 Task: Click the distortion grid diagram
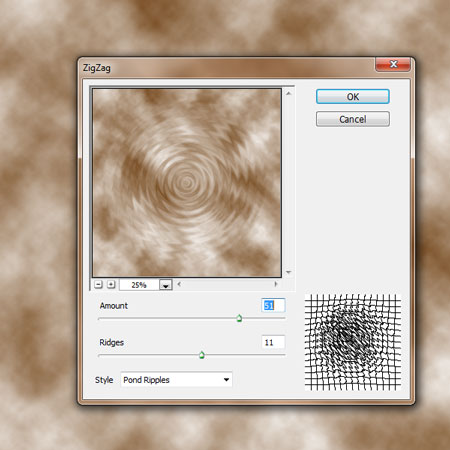coord(353,342)
